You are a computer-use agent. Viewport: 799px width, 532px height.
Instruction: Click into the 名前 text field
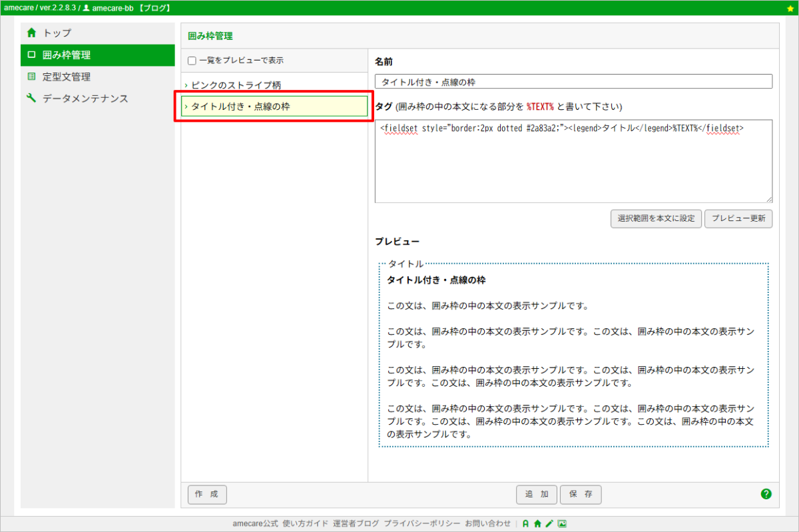pyautogui.click(x=573, y=82)
